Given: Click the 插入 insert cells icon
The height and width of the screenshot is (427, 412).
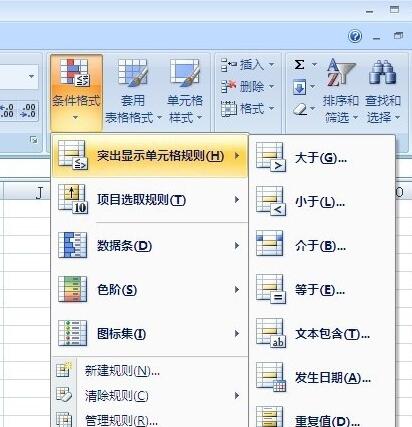Looking at the screenshot, I should [229, 65].
